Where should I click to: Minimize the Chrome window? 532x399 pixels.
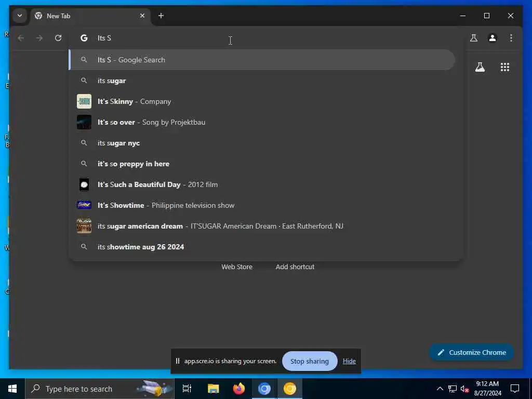[x=463, y=16]
